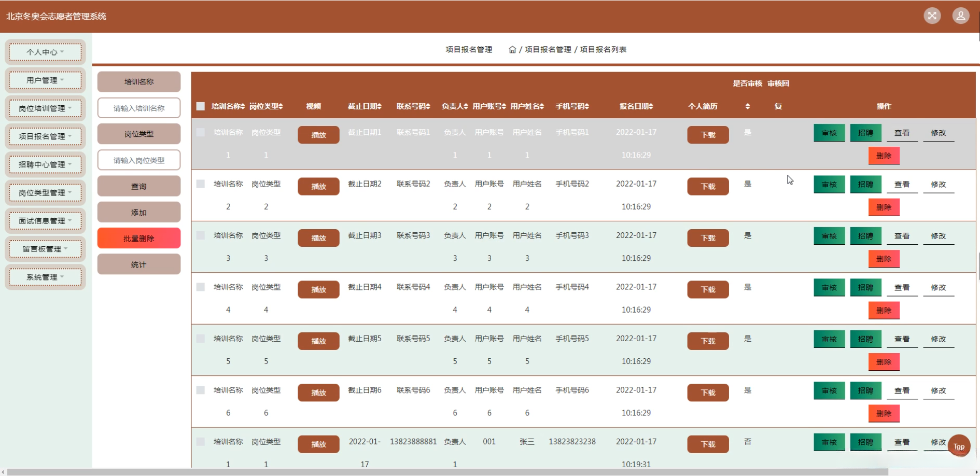Expand the 面试信息管理 sidebar menu
Viewport: 980px width, 476px height.
click(x=46, y=220)
